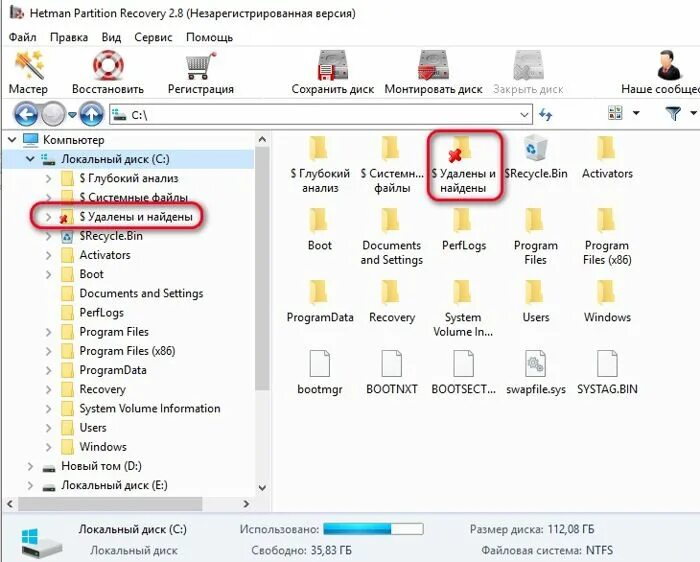Image resolution: width=700 pixels, height=562 pixels.
Task: Select $ Удалены и найдены folder in file pane
Action: tap(463, 165)
